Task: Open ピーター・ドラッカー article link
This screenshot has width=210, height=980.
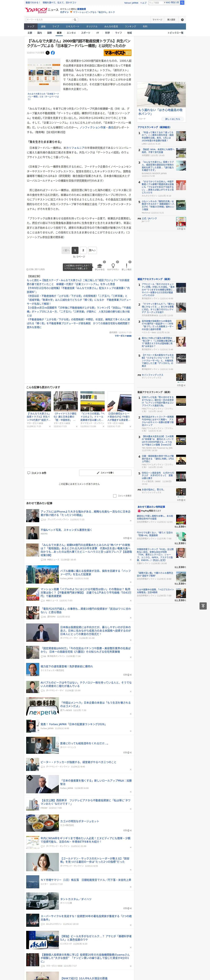Action: click(78, 762)
